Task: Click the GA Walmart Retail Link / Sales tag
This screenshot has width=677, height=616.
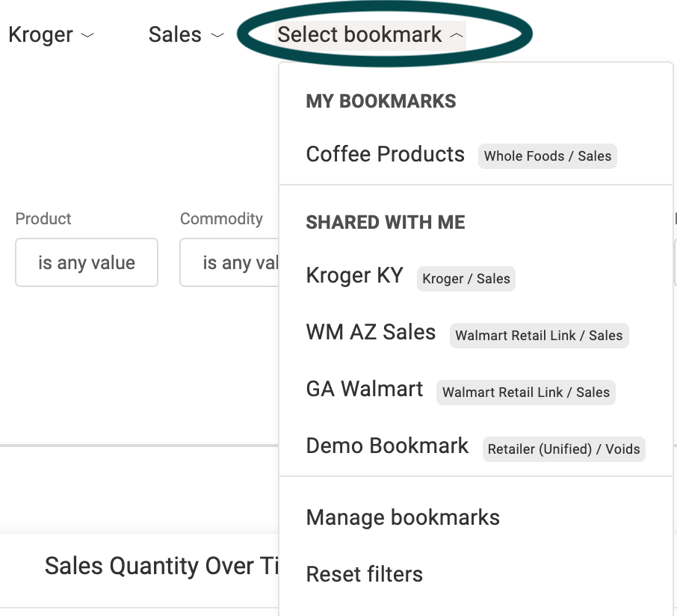Action: [526, 392]
